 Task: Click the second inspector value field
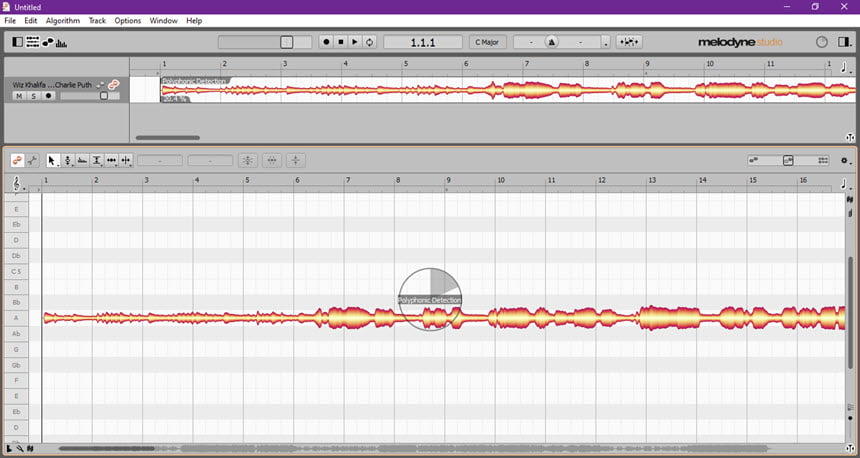[210, 161]
